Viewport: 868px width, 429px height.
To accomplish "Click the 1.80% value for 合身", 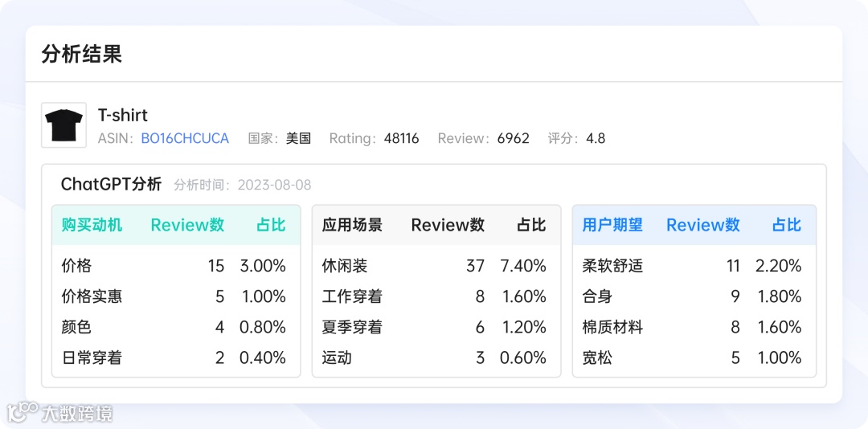I will point(780,296).
